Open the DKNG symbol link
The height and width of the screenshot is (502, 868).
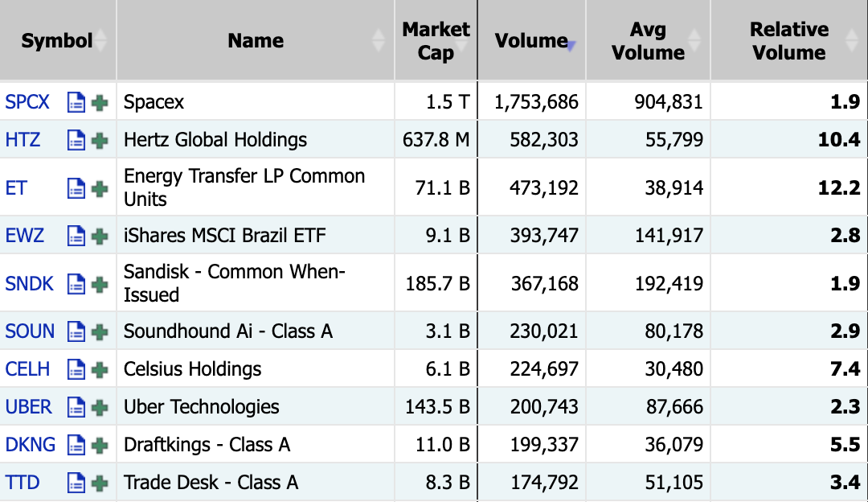(30, 445)
